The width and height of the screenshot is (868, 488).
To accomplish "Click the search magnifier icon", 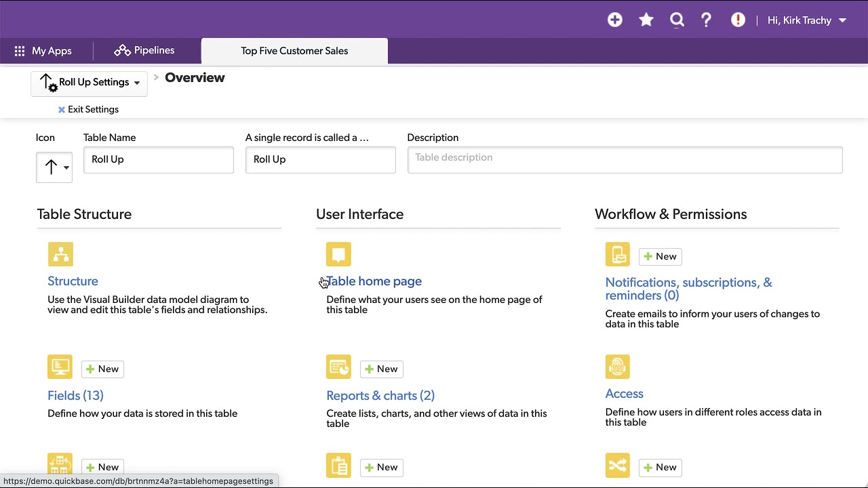I will pos(677,20).
